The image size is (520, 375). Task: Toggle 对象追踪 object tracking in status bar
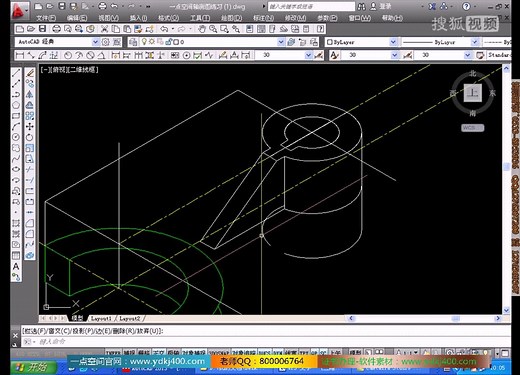coord(243,352)
